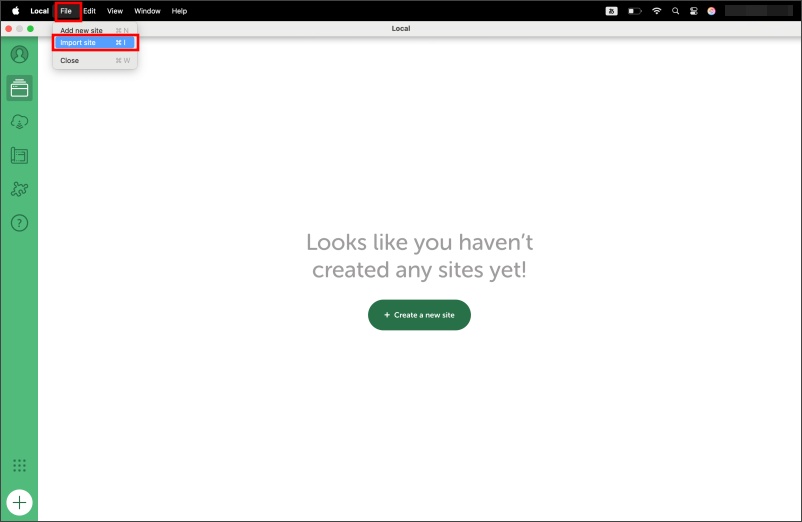Open the Add-ons puzzle piece icon
Image resolution: width=802 pixels, height=522 pixels.
coord(19,189)
